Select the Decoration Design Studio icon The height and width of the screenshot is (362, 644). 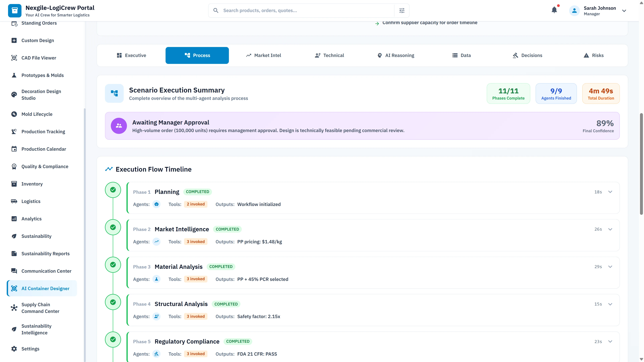(14, 94)
